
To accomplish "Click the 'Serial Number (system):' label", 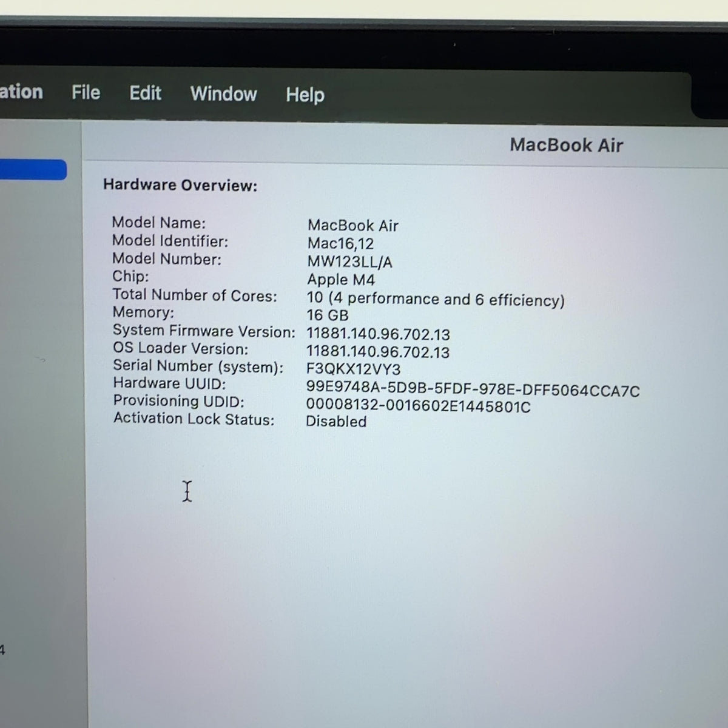I will point(198,366).
